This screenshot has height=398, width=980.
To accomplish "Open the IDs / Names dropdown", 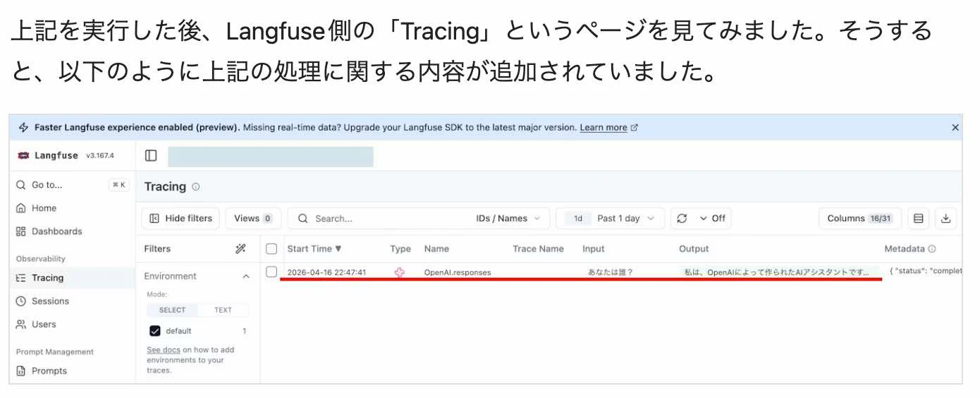I will 508,218.
